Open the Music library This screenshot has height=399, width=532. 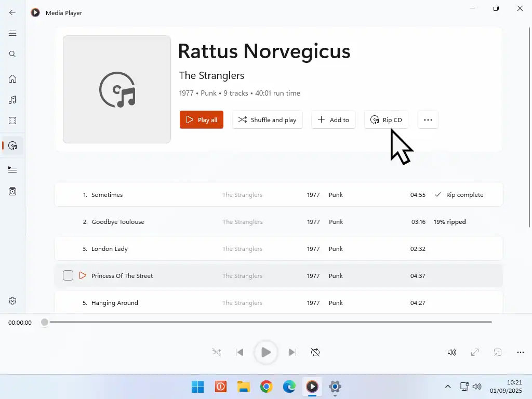[x=12, y=100]
